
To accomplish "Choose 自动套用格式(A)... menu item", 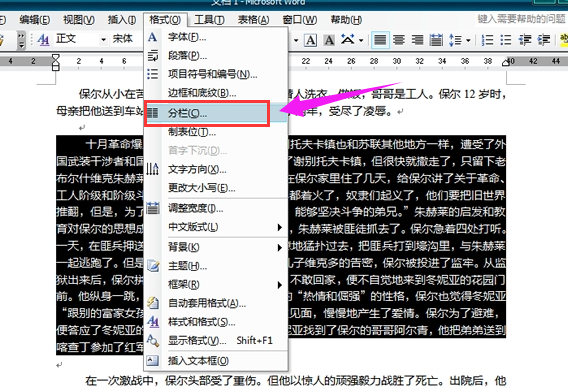I will [x=216, y=303].
